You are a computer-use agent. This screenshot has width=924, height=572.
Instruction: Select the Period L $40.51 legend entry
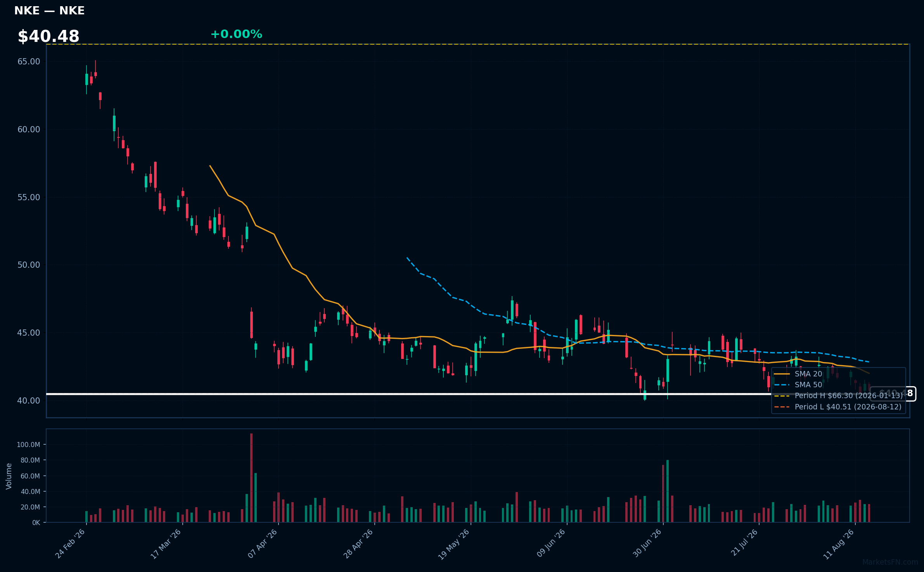tap(848, 407)
